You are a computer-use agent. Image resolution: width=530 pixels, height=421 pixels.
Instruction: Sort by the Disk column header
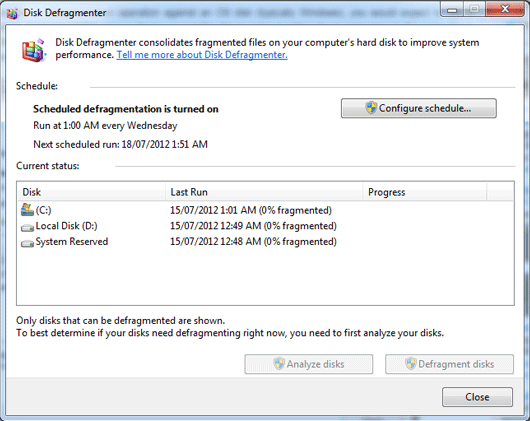pyautogui.click(x=91, y=192)
